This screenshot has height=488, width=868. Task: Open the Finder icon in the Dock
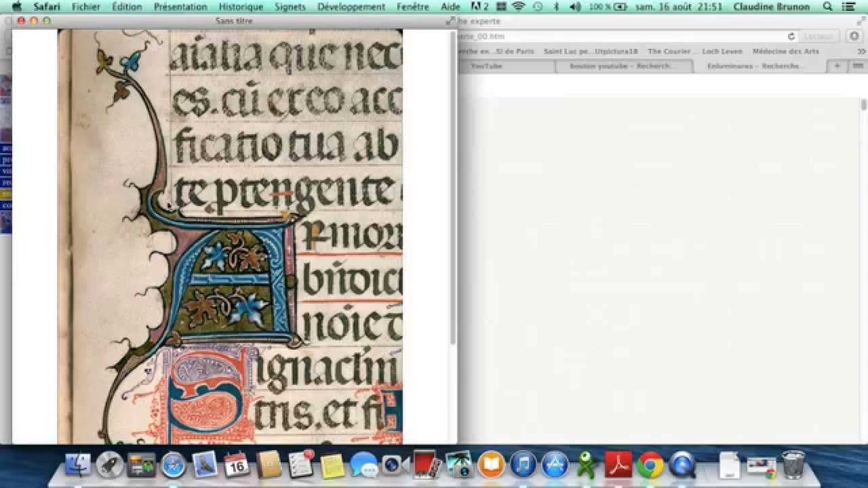[78, 465]
